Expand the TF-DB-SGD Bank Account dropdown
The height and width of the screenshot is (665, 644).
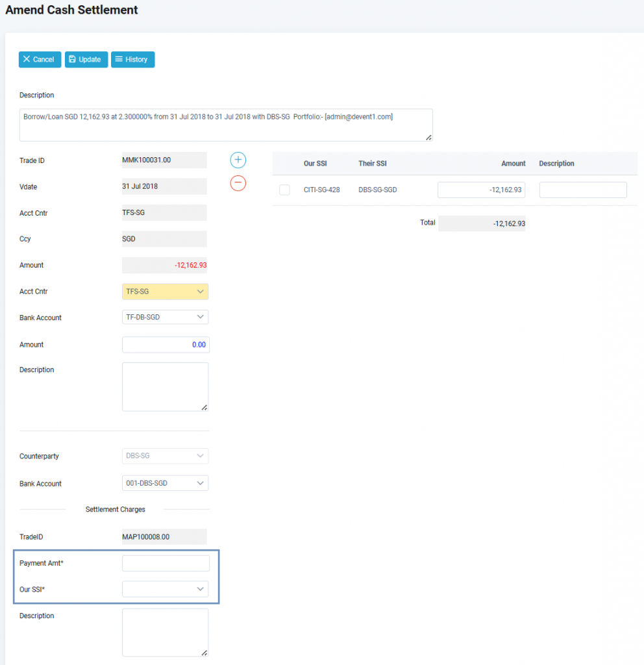click(x=166, y=317)
